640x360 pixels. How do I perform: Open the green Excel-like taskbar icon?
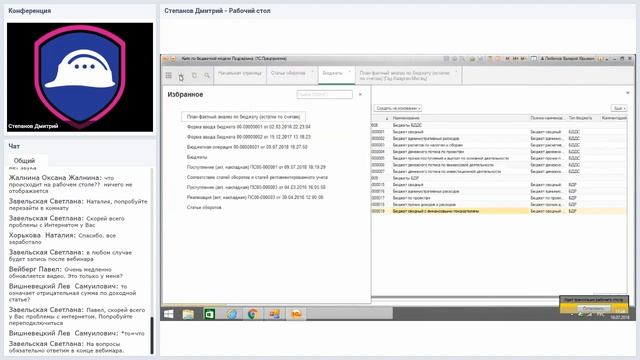click(209, 313)
